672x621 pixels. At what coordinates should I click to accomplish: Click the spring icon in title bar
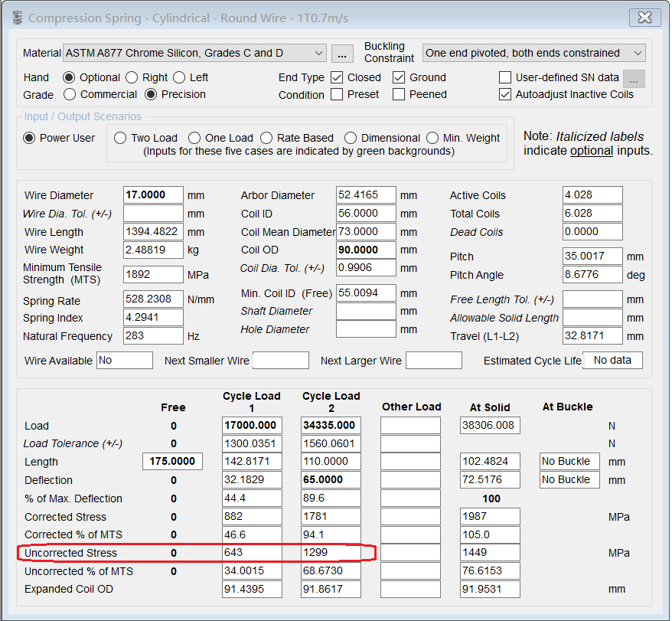(18, 18)
